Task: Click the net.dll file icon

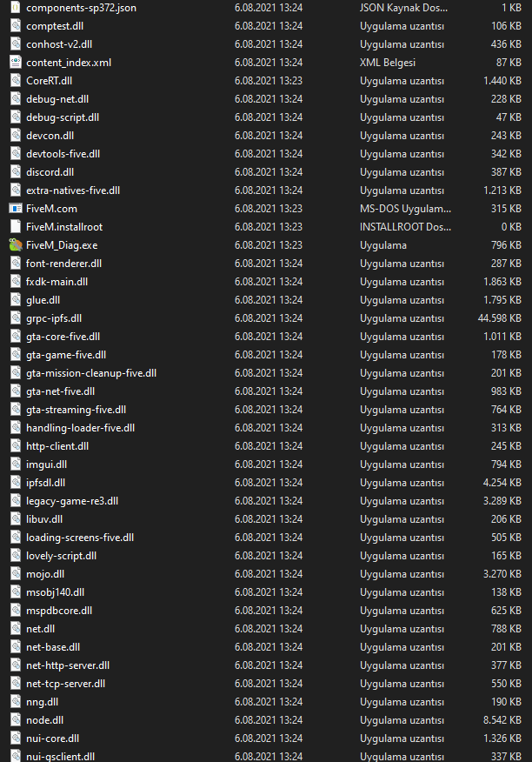Action: 16,629
